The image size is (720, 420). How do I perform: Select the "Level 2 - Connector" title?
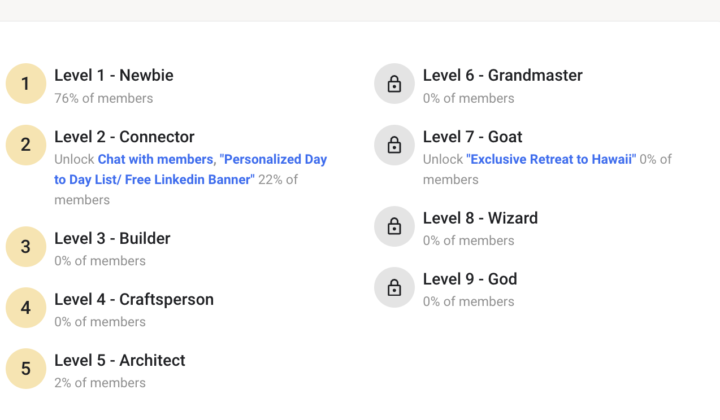pos(124,137)
